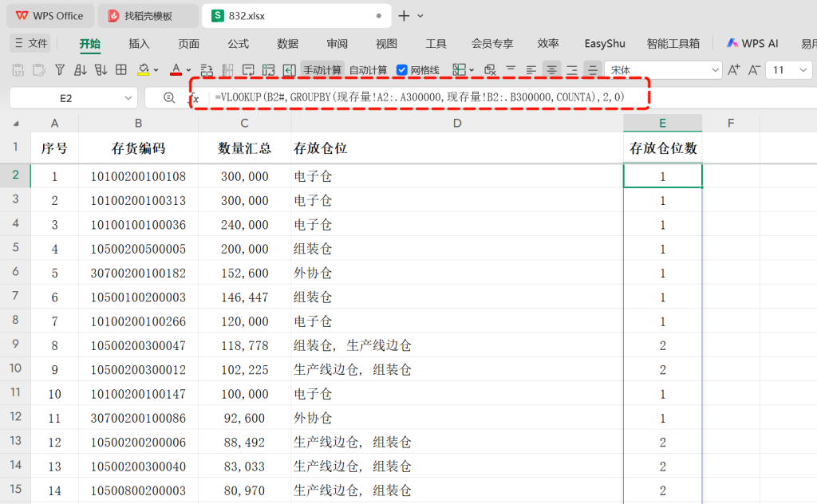Click the fx insert function icon

[x=194, y=98]
